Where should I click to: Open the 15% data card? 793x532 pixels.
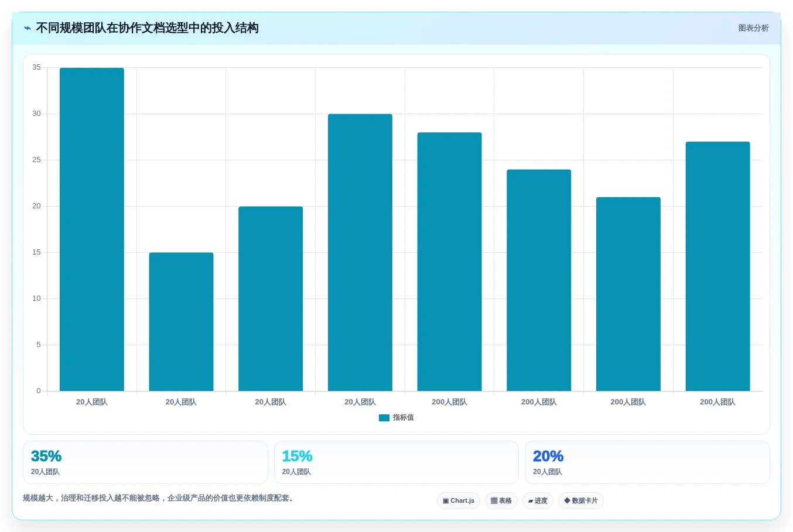[x=396, y=462]
